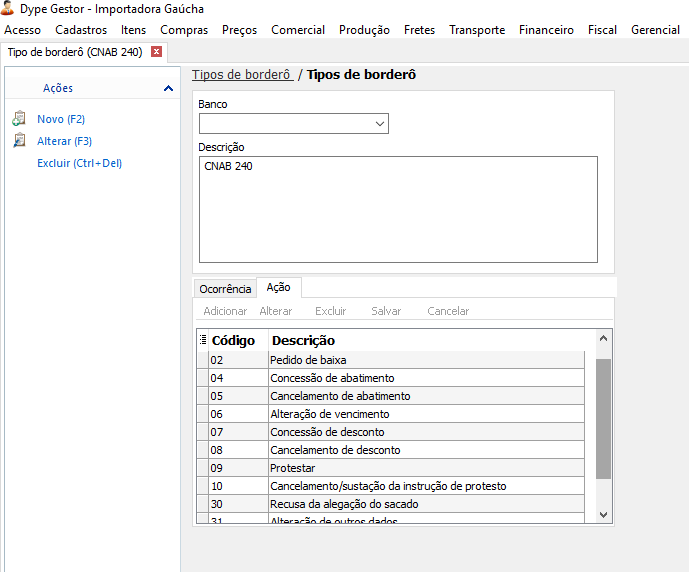Click in the Descrição text area
This screenshot has height=572, width=689.
click(398, 210)
